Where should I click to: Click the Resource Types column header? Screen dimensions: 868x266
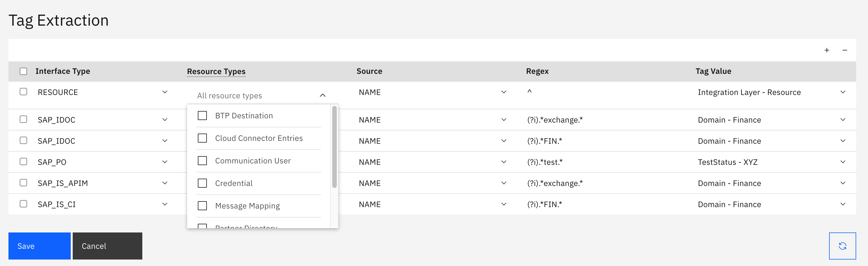pos(216,71)
